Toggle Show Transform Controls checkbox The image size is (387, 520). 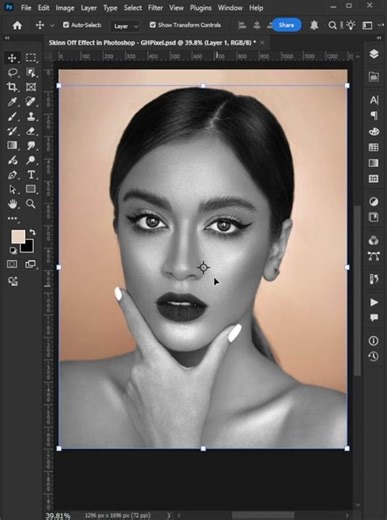point(153,25)
